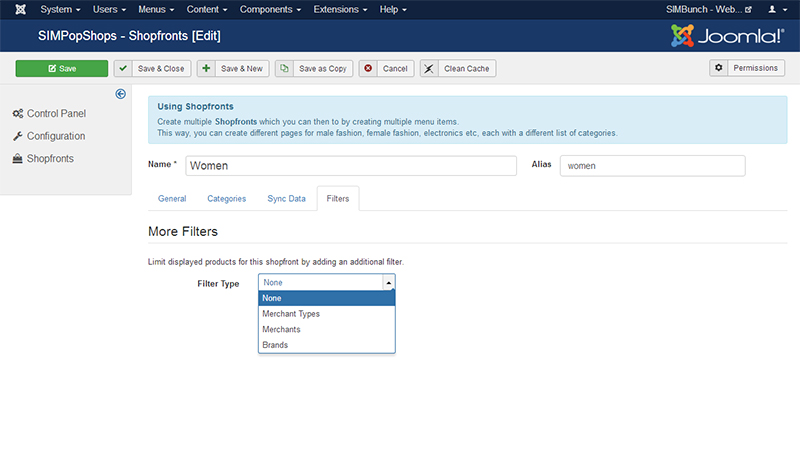Click the Joomla logo icon in top menu

(20, 9)
